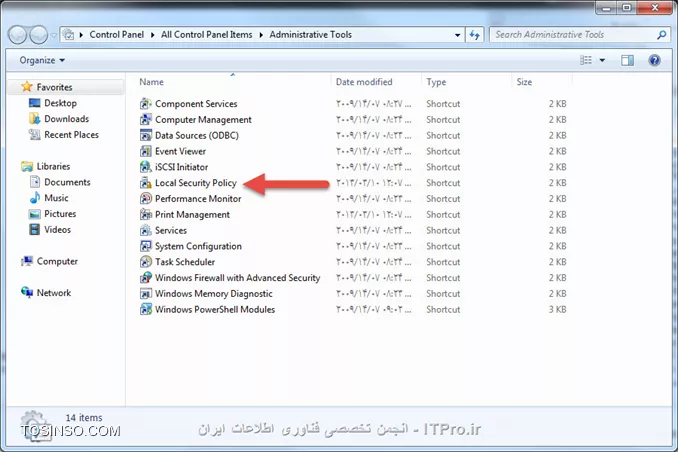Click the Videos library icon
Screen dimensions: 678x452
pyautogui.click(x=35, y=230)
